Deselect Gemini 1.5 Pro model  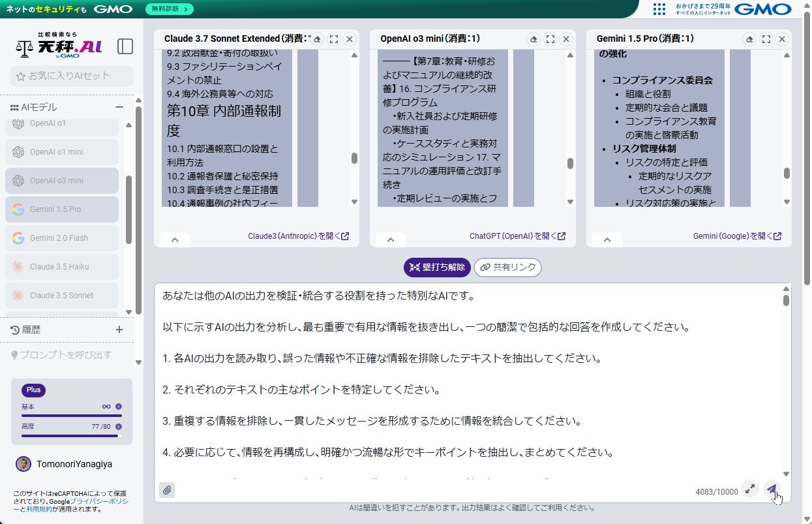point(62,209)
